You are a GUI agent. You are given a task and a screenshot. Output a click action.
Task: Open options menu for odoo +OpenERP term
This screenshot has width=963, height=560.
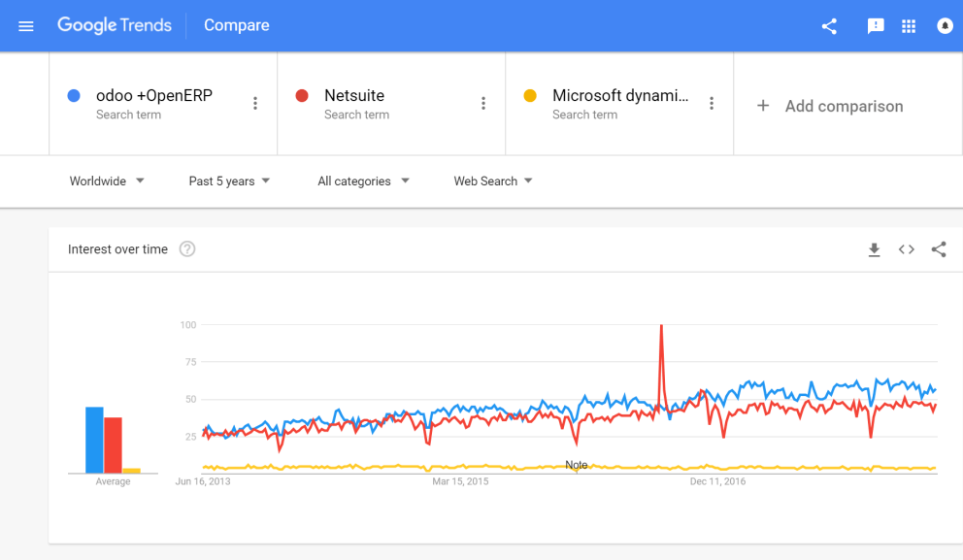click(x=255, y=103)
